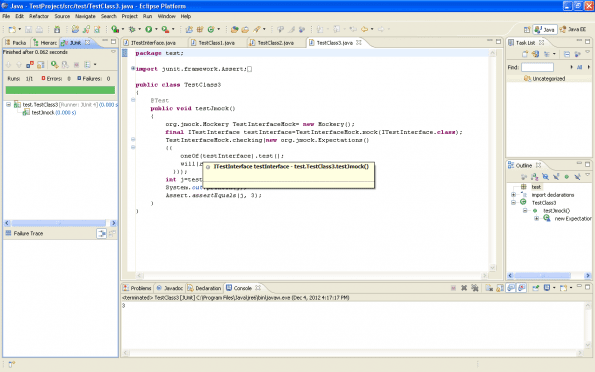
Task: Click Compare With Each Other icon in Failure Trace
Action: [x=112, y=233]
